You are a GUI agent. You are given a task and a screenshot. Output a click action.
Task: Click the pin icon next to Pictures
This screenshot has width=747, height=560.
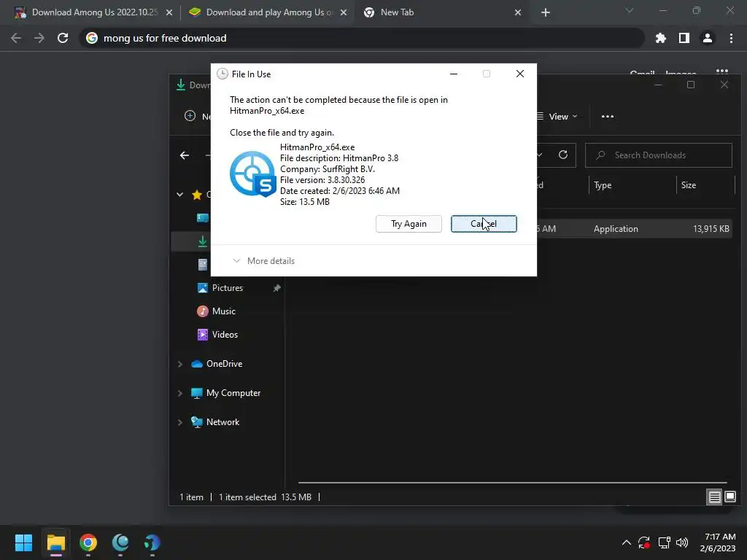click(x=276, y=288)
